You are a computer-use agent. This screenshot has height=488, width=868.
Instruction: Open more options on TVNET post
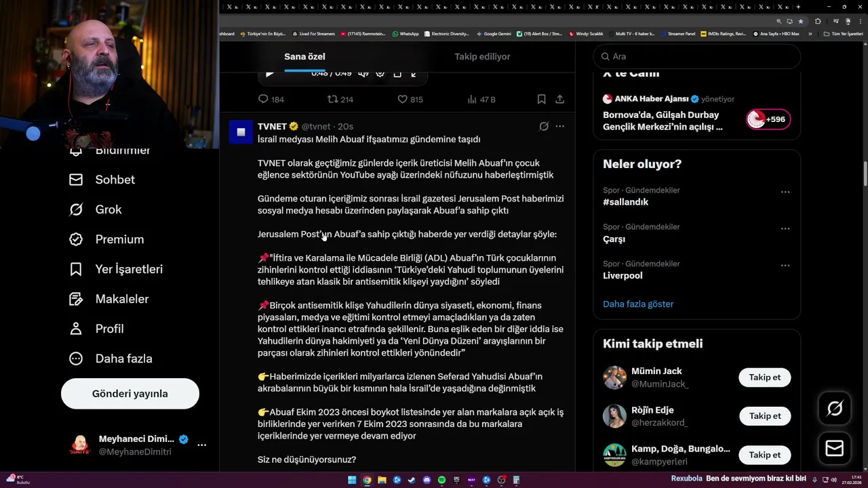(x=559, y=126)
